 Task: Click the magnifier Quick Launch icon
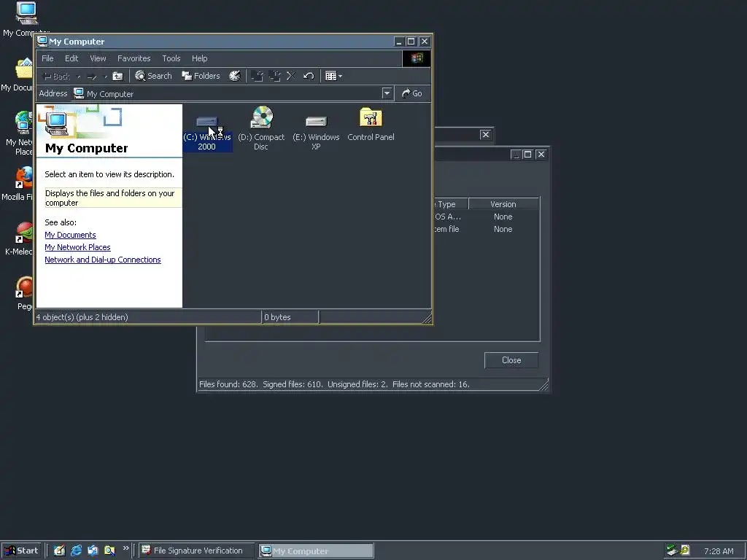(x=109, y=551)
